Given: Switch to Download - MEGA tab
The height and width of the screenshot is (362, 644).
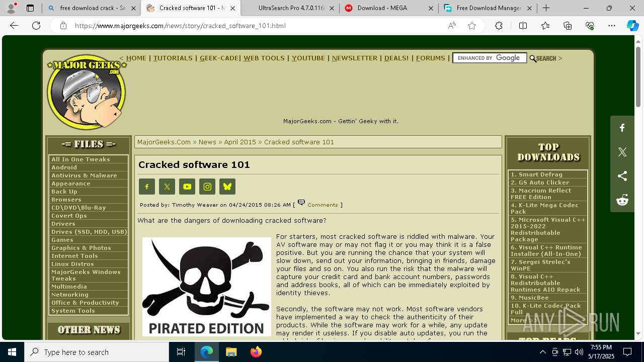Looking at the screenshot, I should pos(389,8).
